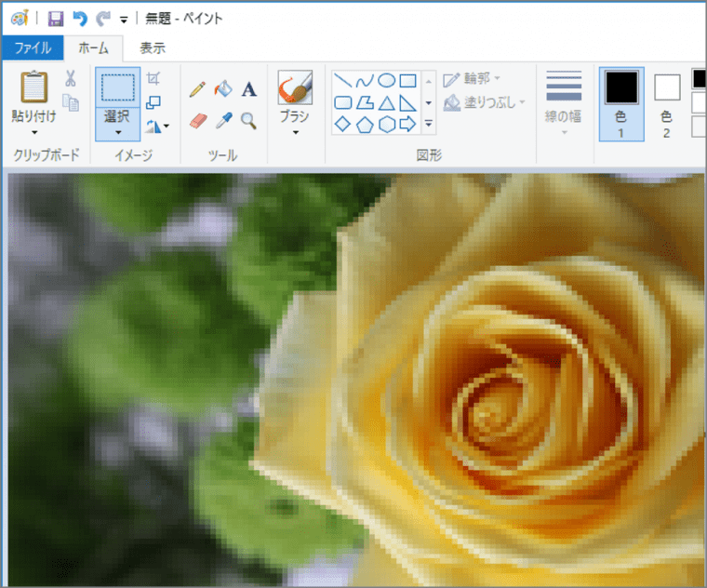Click the Paint application icon in the title bar
Image resolution: width=707 pixels, height=588 pixels.
20,19
